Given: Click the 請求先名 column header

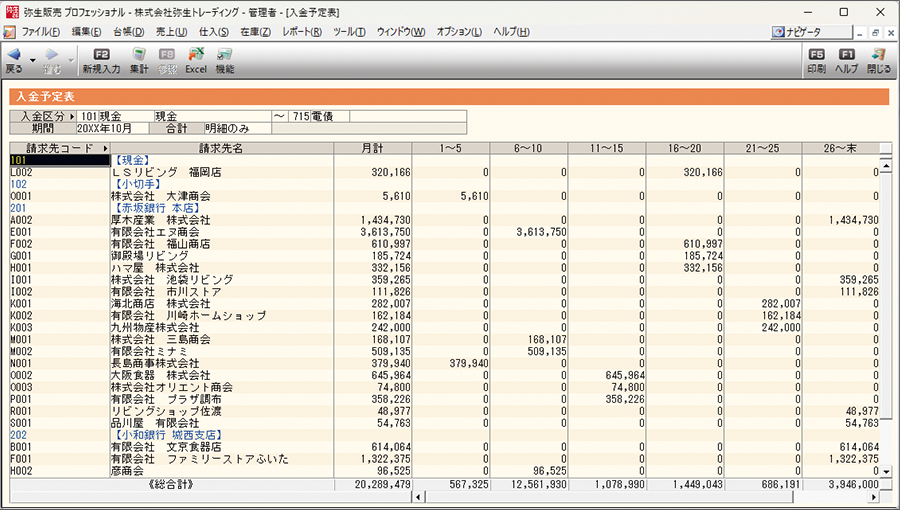Looking at the screenshot, I should tap(222, 149).
